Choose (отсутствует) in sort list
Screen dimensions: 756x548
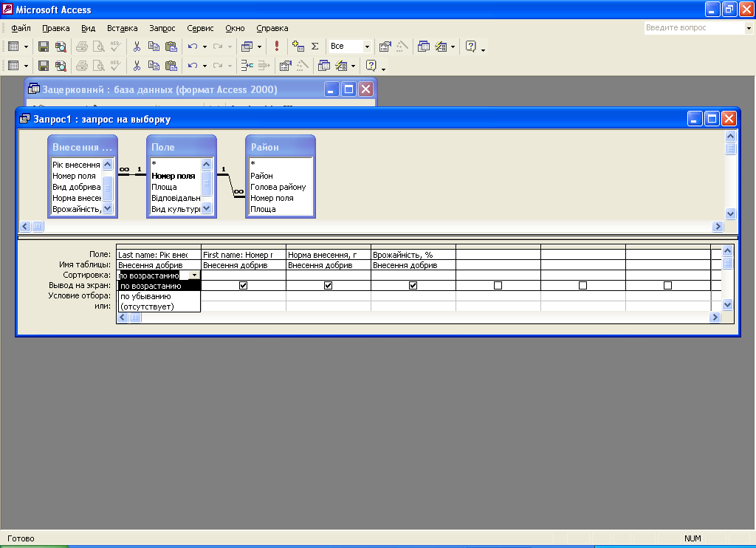[x=159, y=306]
